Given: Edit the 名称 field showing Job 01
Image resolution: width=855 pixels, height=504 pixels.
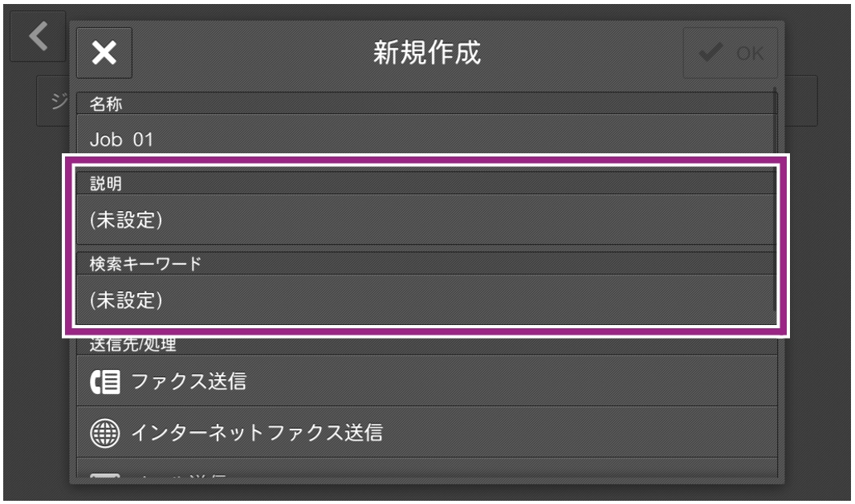Looking at the screenshot, I should tap(425, 138).
